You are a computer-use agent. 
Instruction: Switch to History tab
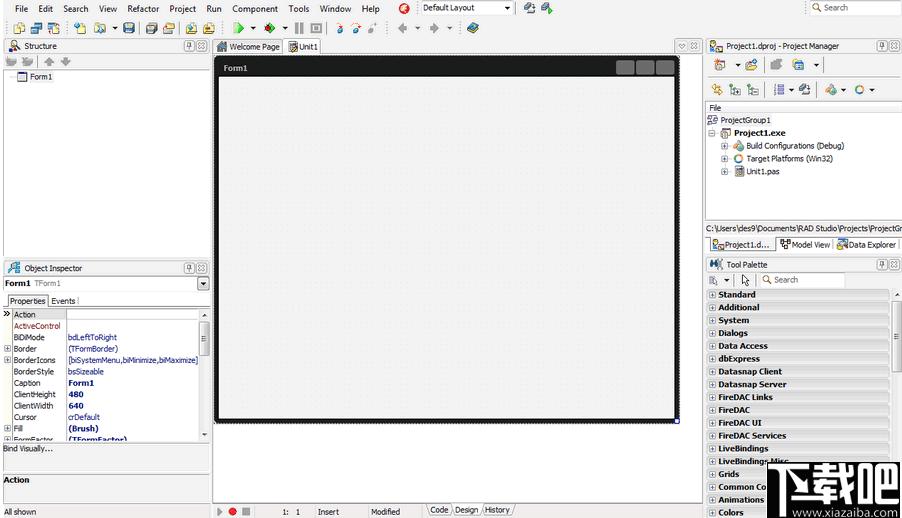(496, 510)
